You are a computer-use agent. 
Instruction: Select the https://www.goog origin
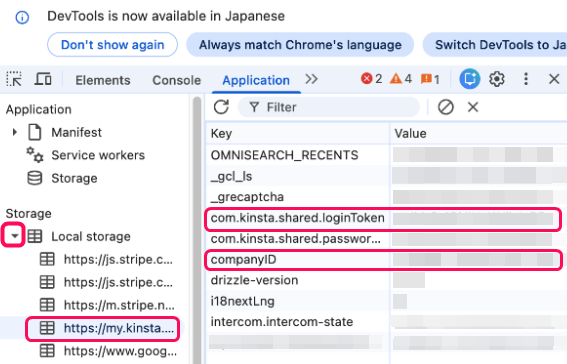120,351
